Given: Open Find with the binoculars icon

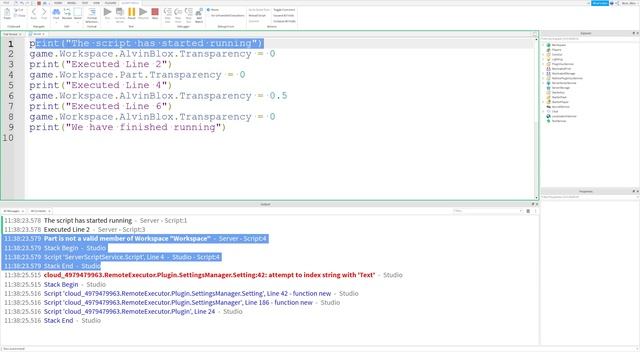Looking at the screenshot, I should point(56,13).
